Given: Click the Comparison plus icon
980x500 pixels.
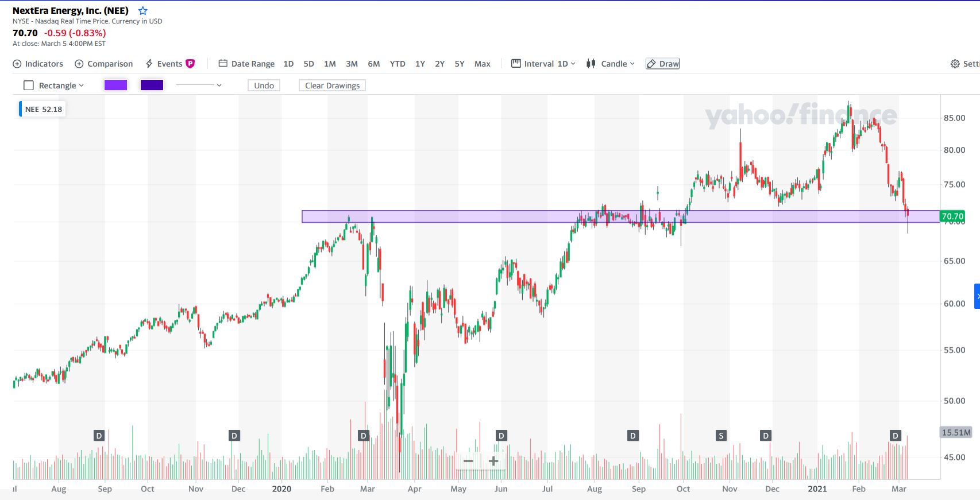Looking at the screenshot, I should click(x=79, y=64).
